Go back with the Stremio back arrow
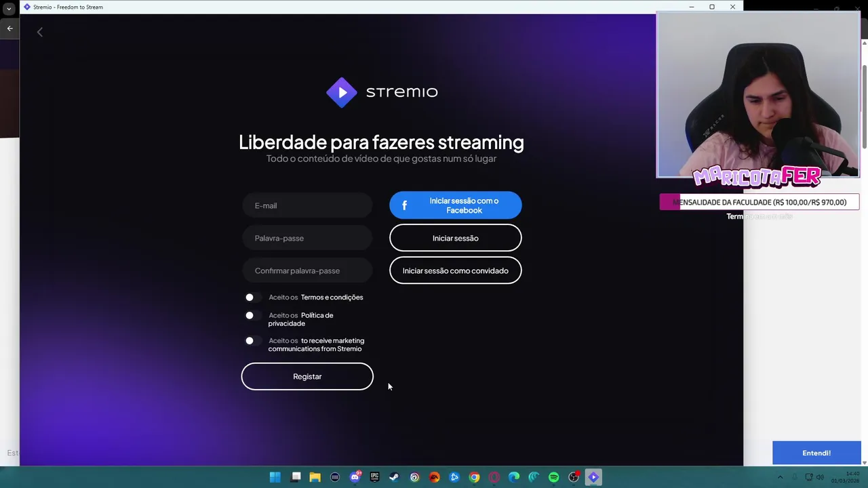Image resolution: width=868 pixels, height=488 pixels. point(40,32)
